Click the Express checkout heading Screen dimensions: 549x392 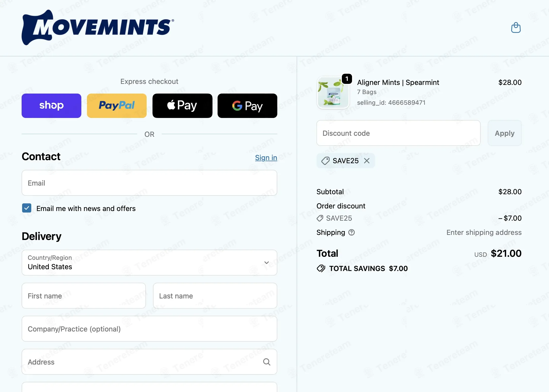149,81
